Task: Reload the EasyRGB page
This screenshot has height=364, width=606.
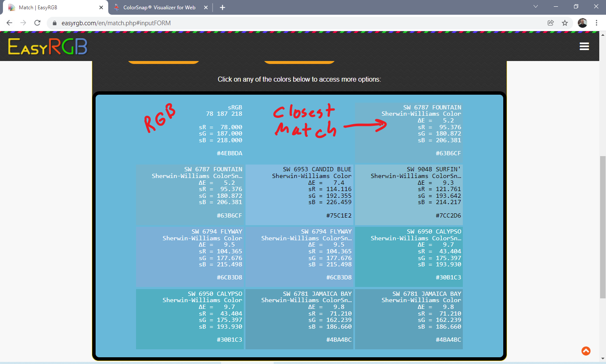Action: [37, 23]
